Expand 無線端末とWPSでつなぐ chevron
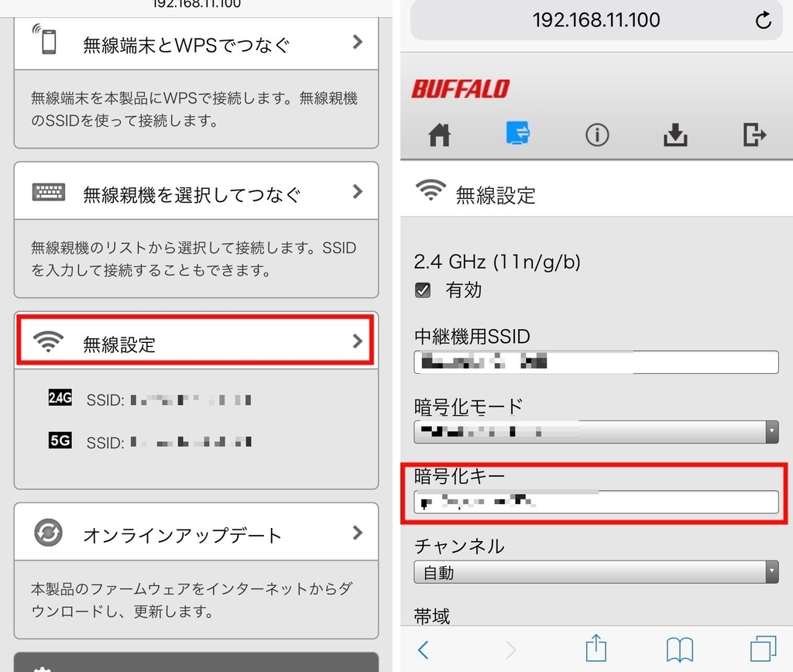Screen dimensions: 793x672 [358, 42]
